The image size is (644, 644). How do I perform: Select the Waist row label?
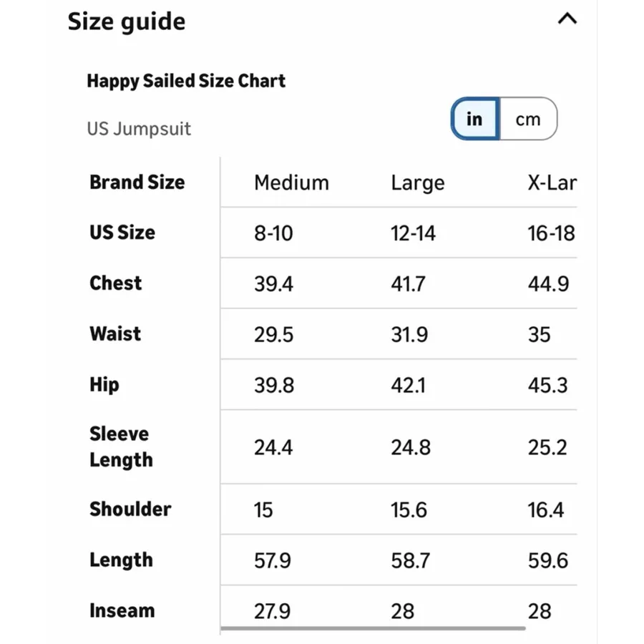point(115,333)
